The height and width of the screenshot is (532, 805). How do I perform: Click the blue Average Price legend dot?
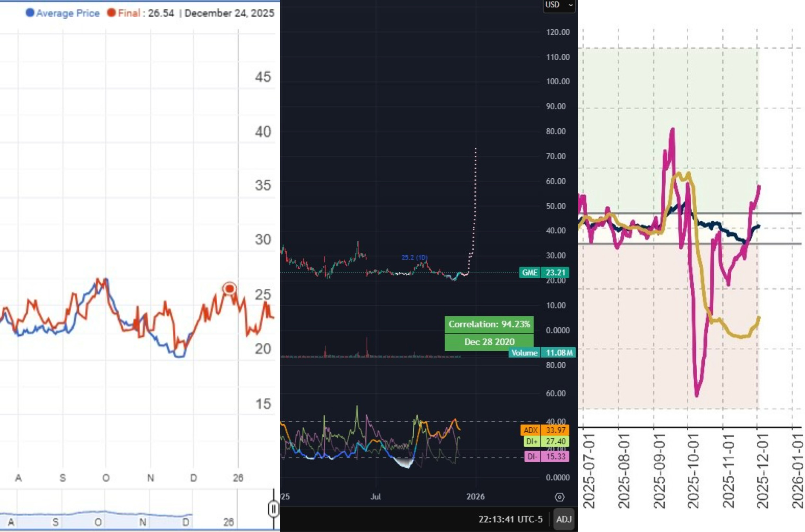tap(30, 13)
